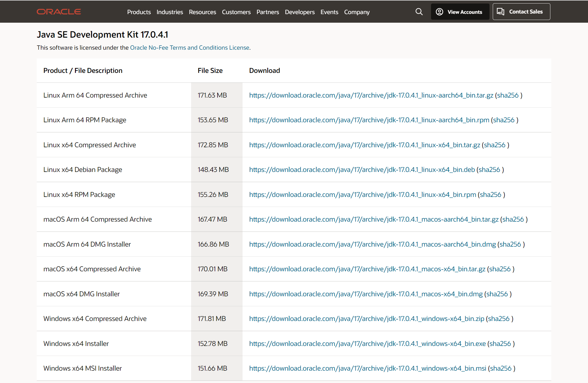Open the Resources menu

click(202, 12)
